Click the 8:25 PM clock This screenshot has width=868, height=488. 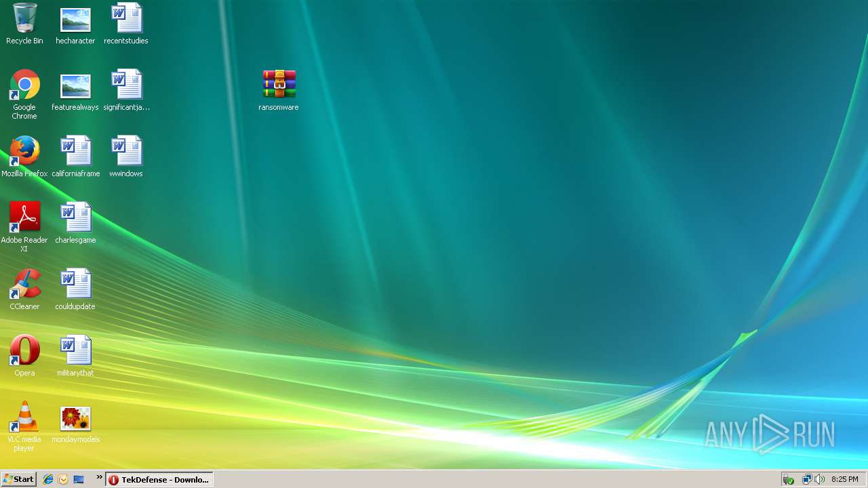point(845,479)
